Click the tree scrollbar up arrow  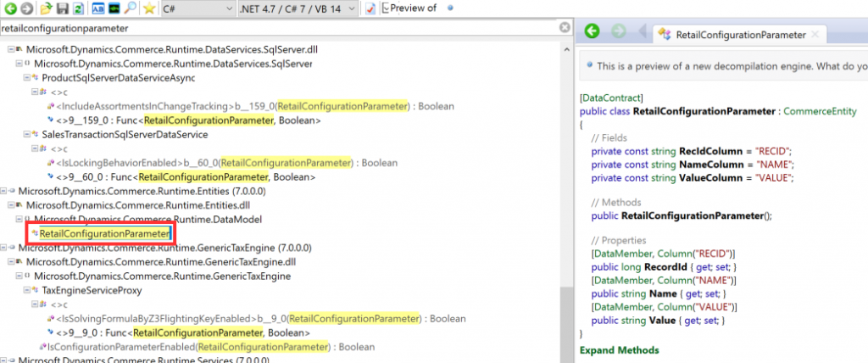[566, 49]
